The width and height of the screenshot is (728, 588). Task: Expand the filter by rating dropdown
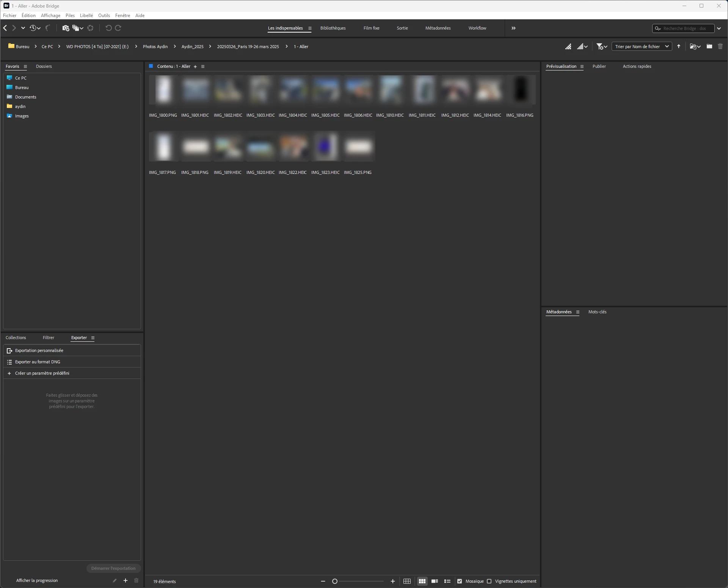[x=602, y=47]
